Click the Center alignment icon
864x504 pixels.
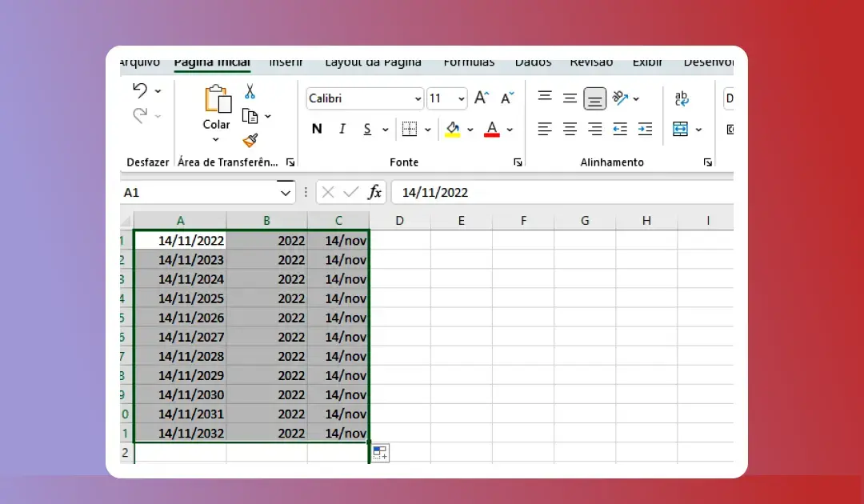click(x=569, y=129)
